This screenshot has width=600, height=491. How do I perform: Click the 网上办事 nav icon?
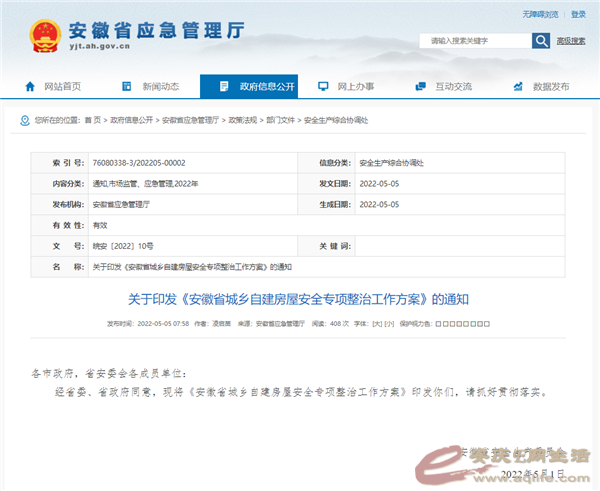(x=324, y=87)
